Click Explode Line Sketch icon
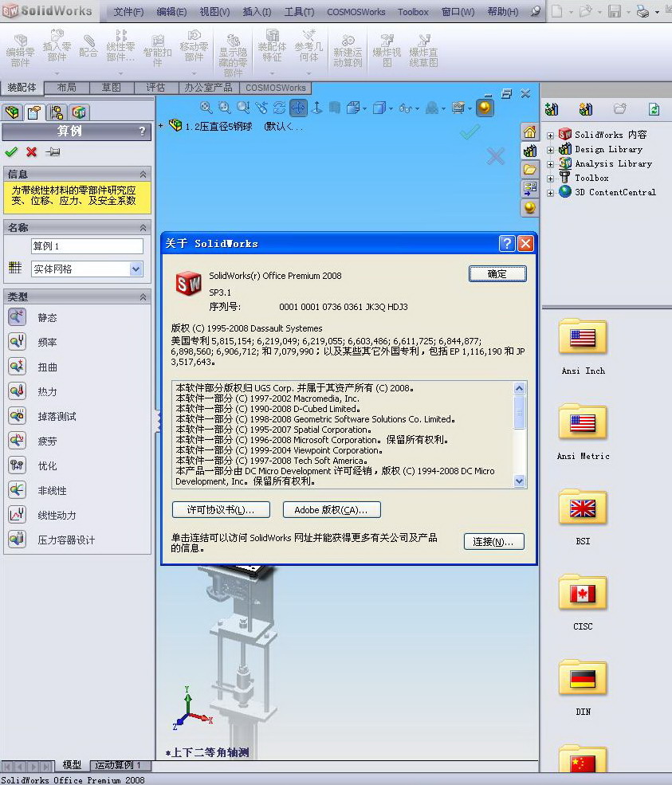The image size is (672, 785). (423, 51)
